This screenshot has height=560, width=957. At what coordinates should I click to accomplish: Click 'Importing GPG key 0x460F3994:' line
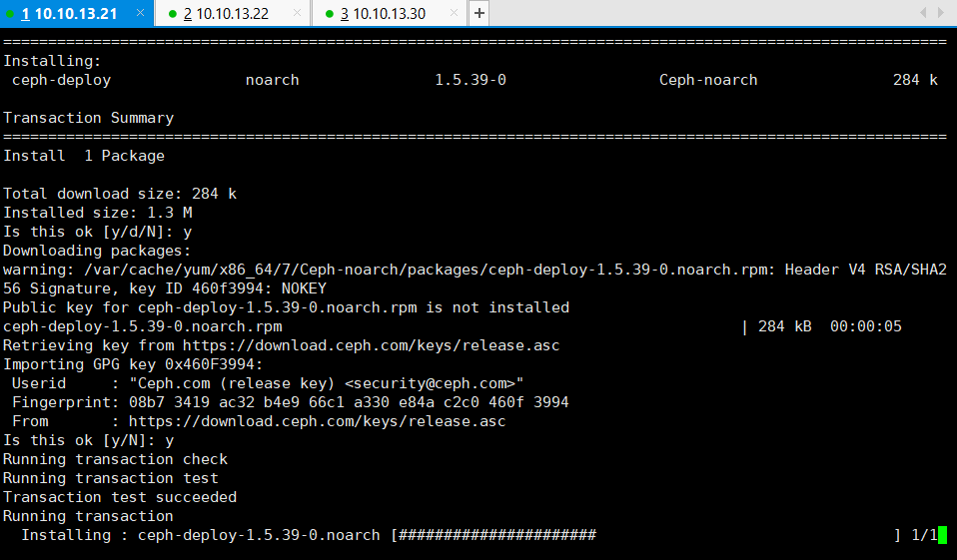point(133,364)
